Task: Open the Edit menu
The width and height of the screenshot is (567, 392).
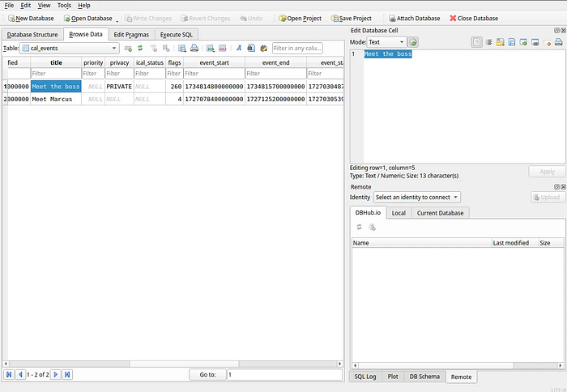Action: [25, 6]
